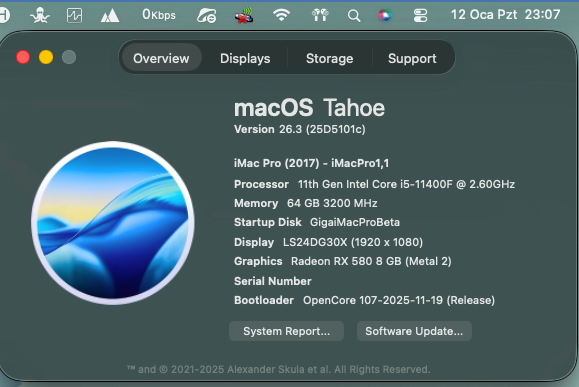
Task: Open the Storage tab
Action: click(329, 58)
